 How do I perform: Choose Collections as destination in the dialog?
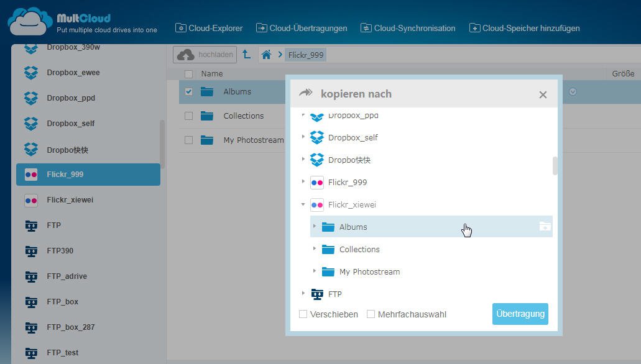click(x=359, y=249)
